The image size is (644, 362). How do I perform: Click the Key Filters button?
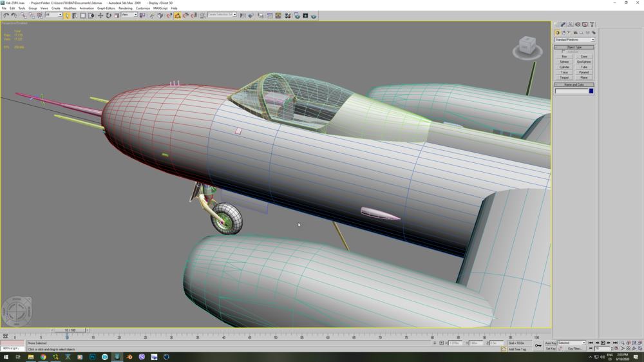coord(574,348)
